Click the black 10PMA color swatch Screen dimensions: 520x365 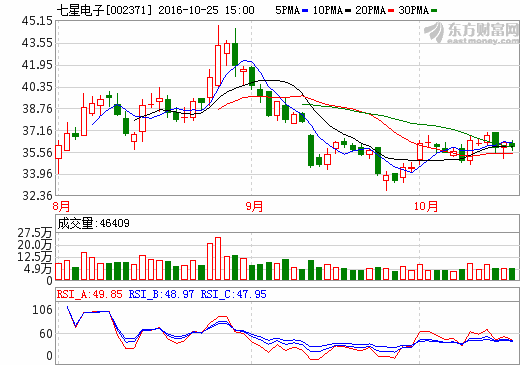click(x=348, y=11)
